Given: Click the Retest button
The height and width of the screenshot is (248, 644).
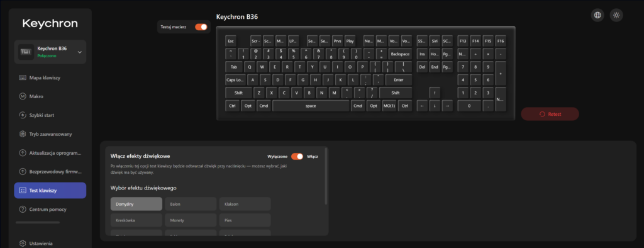Looking at the screenshot, I should click(550, 114).
